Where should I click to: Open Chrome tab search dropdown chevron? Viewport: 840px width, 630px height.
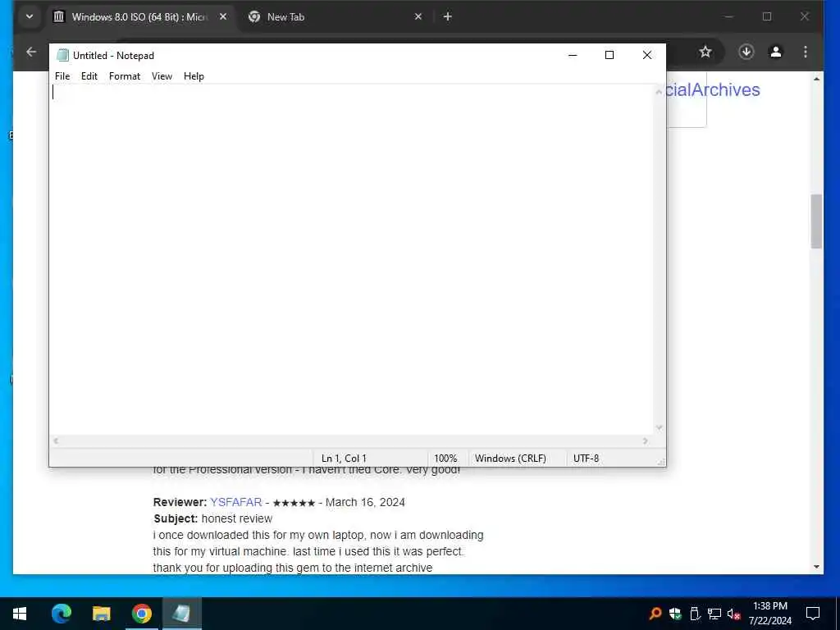tap(30, 16)
